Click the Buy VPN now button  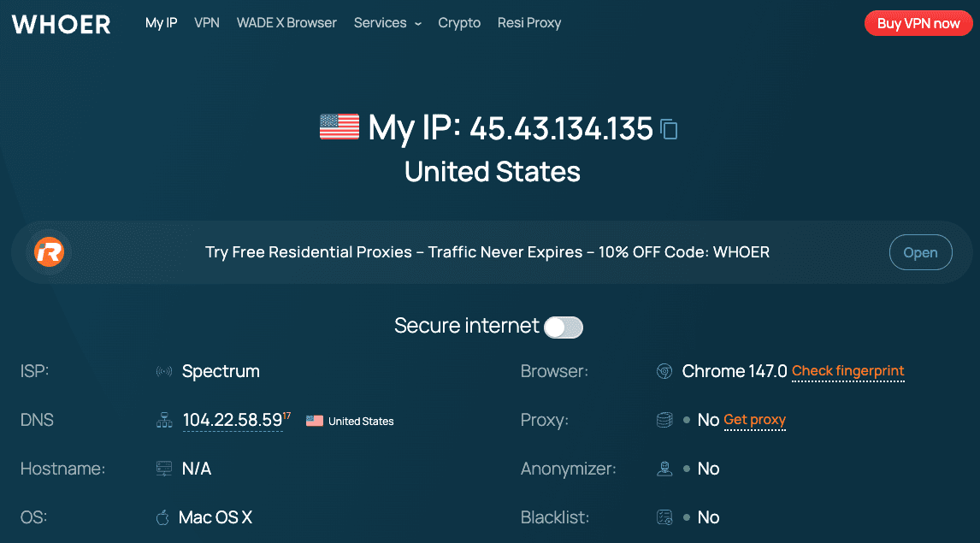[x=918, y=23]
